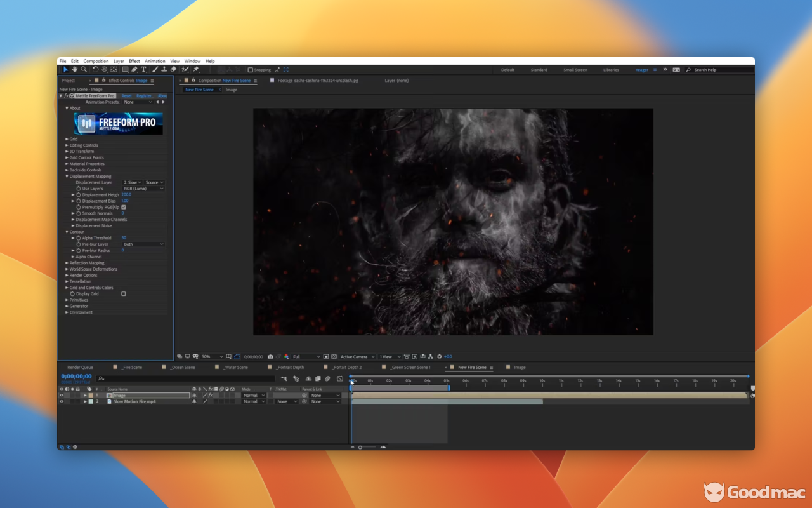Viewport: 812px width, 508px height.
Task: Uncheck Premultiply RGB/Alpha checkbox
Action: coord(124,207)
